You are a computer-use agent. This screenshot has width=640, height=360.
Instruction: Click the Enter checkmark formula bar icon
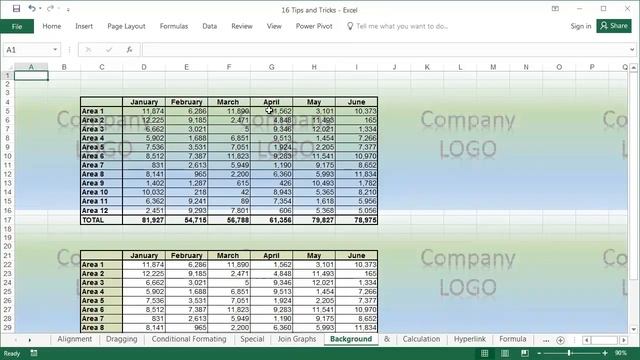point(109,50)
